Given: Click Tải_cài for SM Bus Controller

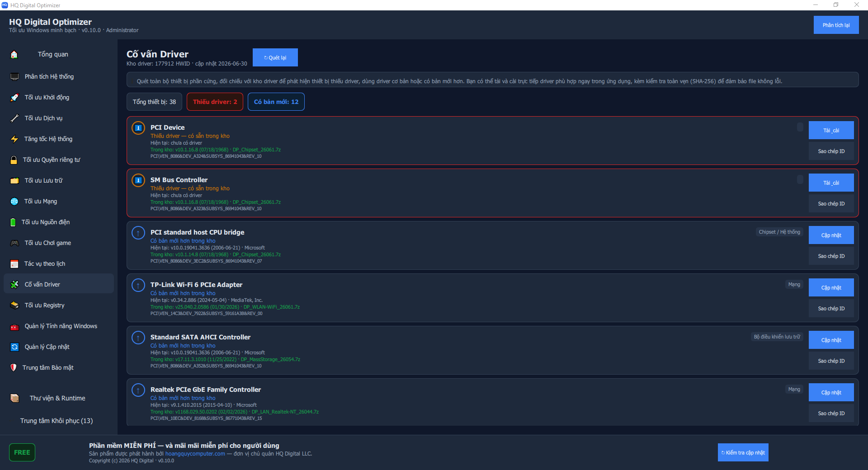Looking at the screenshot, I should pyautogui.click(x=831, y=183).
